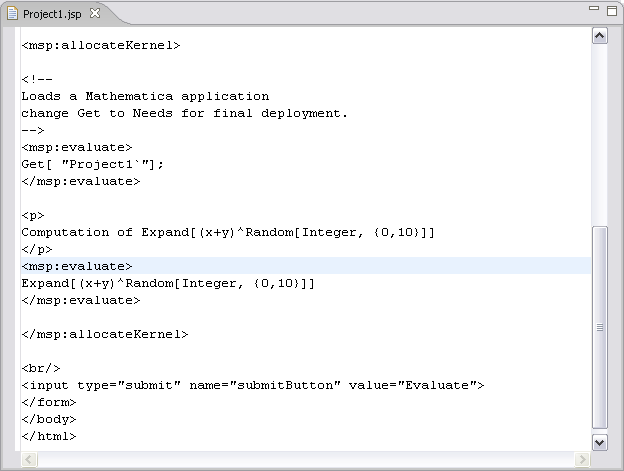The image size is (624, 471).
Task: Minimize the editor pane
Action: tap(594, 8)
